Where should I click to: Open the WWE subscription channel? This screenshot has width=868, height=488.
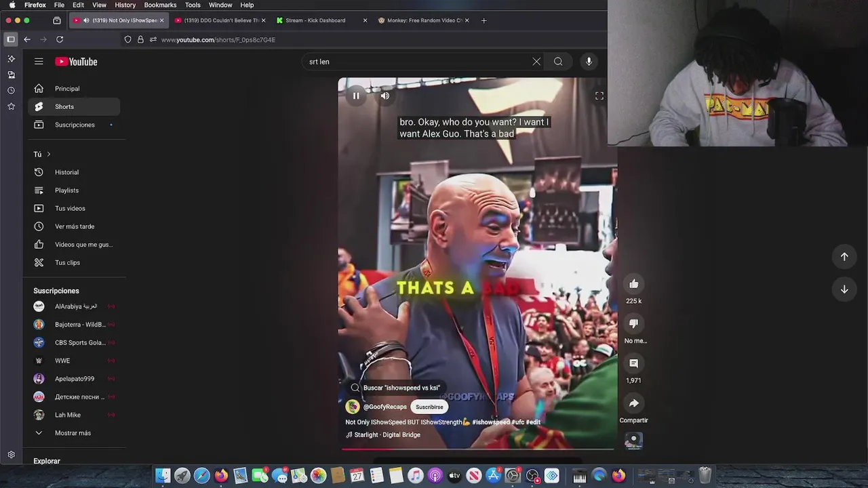[74, 361]
